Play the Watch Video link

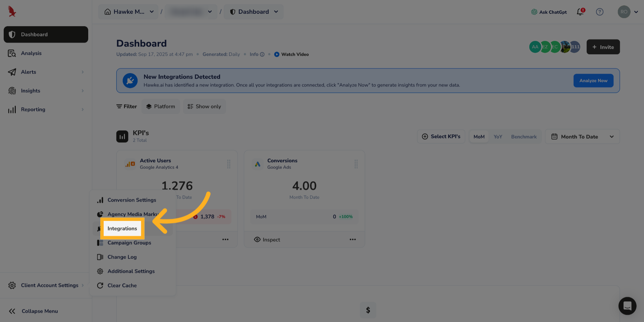pos(291,54)
